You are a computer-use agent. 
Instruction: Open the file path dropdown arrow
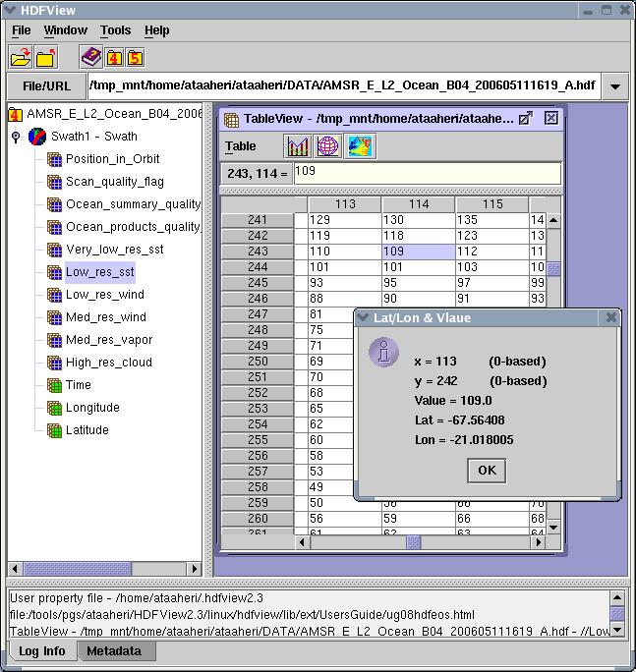[614, 86]
